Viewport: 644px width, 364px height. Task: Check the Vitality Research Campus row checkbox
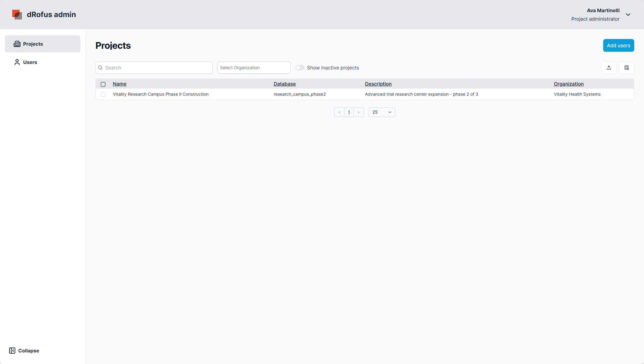[x=103, y=94]
